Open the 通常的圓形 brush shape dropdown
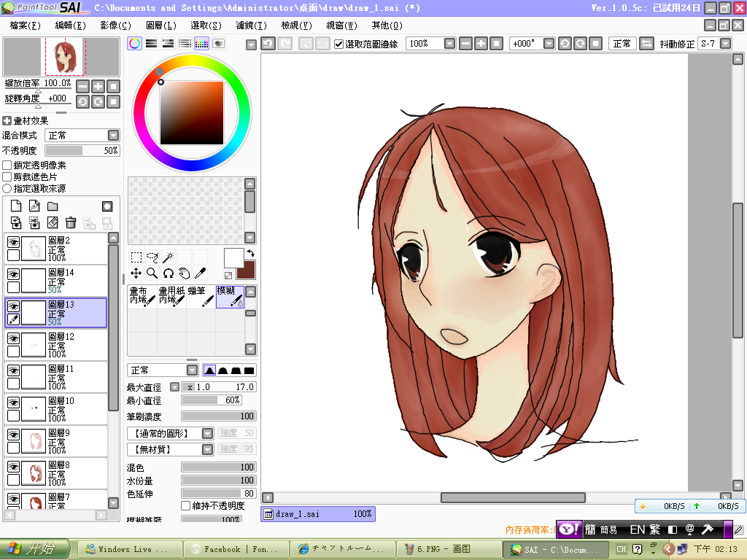The image size is (747, 560). coord(207,433)
